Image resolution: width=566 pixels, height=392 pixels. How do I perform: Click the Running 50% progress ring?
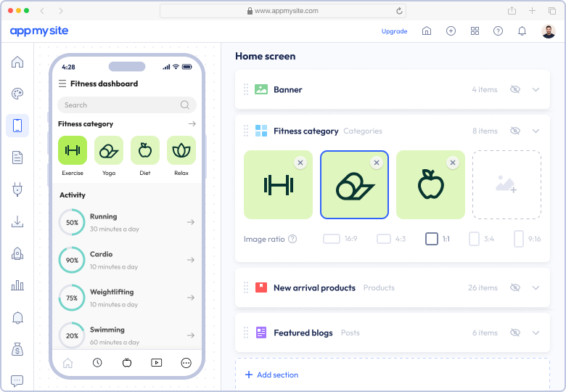(x=72, y=222)
